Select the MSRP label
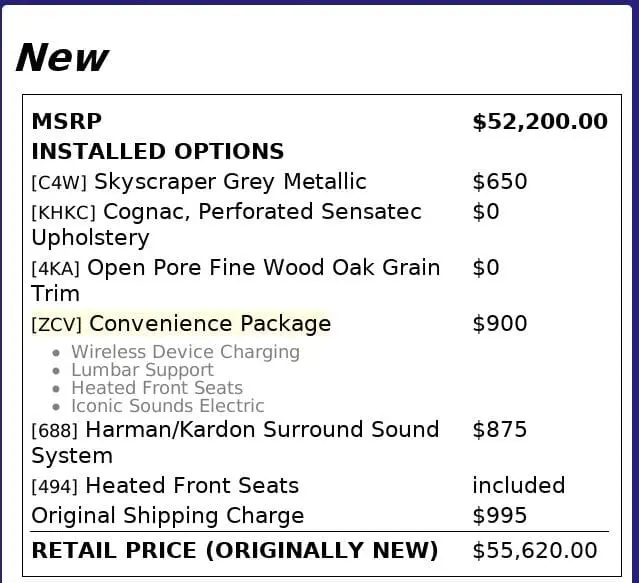 pyautogui.click(x=67, y=122)
